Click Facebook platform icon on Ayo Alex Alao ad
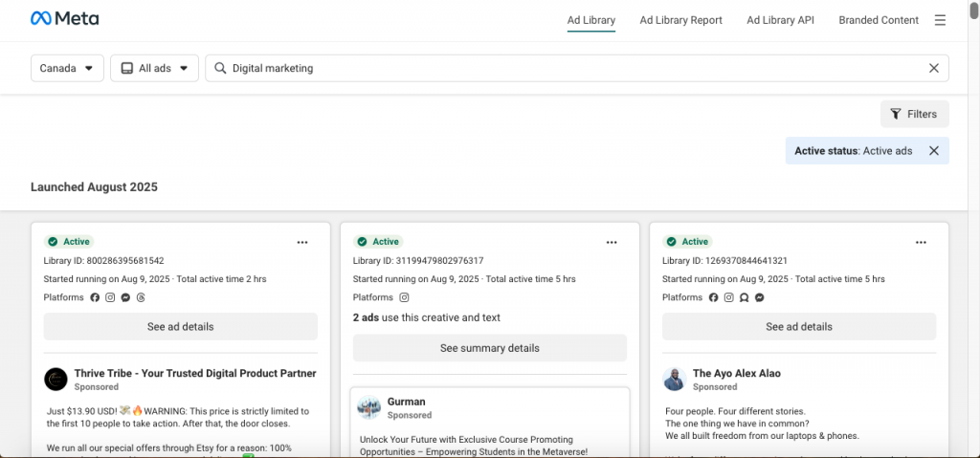Screen dimensions: 980x458 714,298
